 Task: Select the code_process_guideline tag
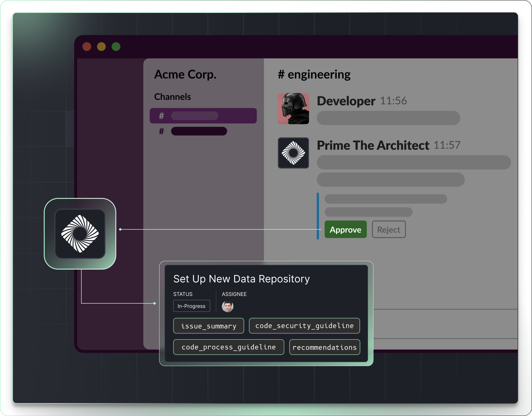point(228,347)
